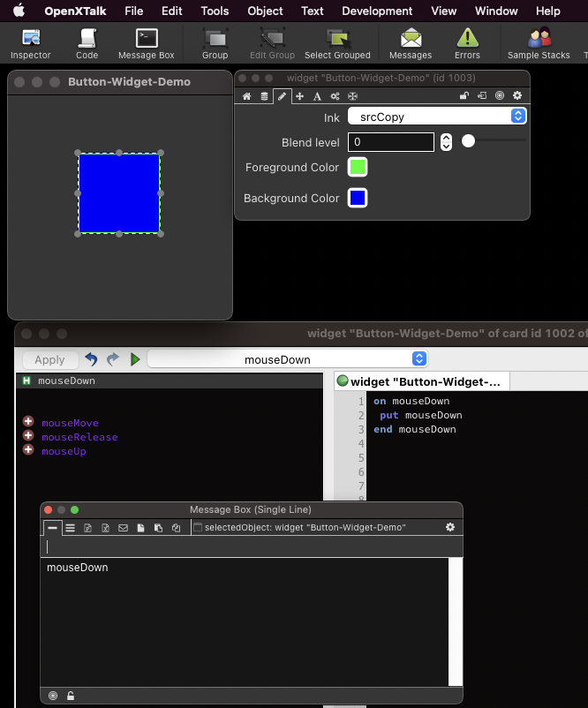Image resolution: width=588 pixels, height=708 pixels.
Task: Open the inspector Text (A) tab
Action: click(x=317, y=96)
